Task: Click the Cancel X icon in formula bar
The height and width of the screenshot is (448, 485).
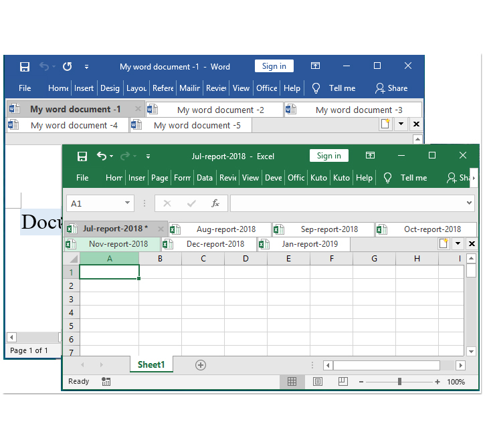Action: click(167, 203)
